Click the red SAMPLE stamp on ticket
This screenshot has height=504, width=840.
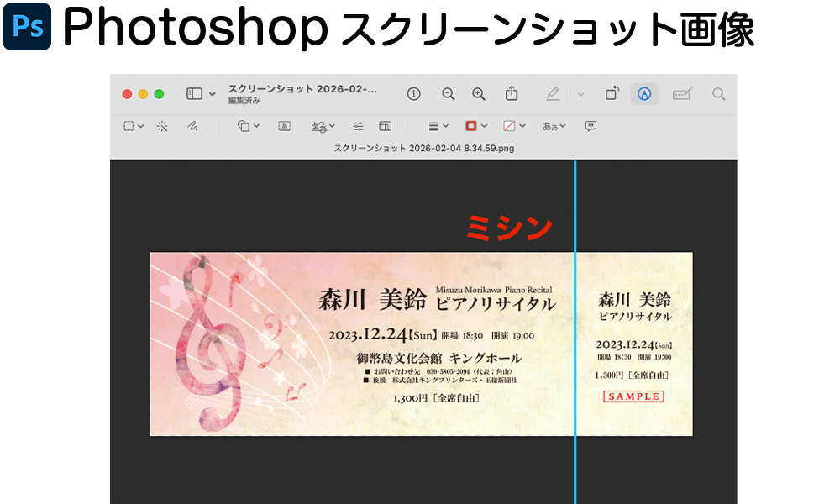[x=634, y=396]
